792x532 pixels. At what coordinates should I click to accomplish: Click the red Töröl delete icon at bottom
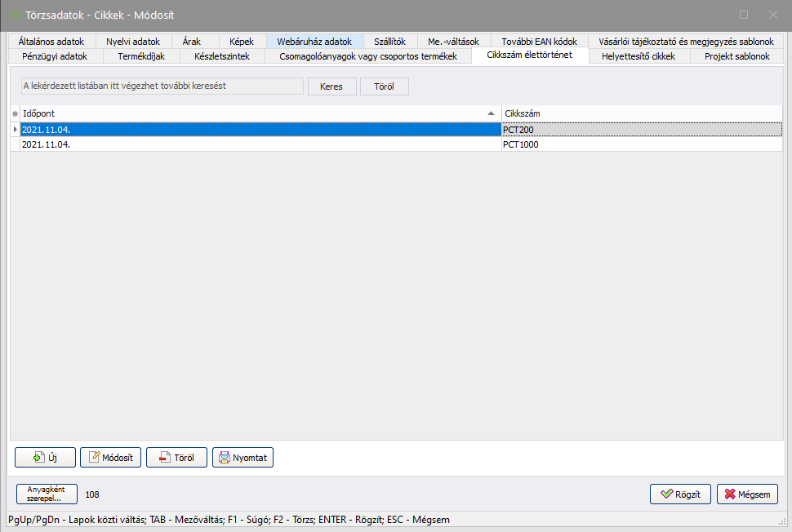click(164, 458)
